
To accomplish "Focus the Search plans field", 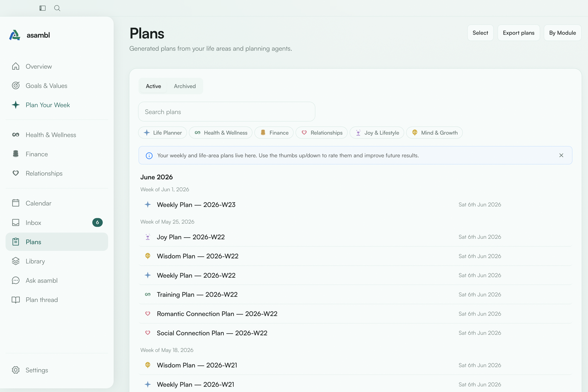I will coord(227,112).
